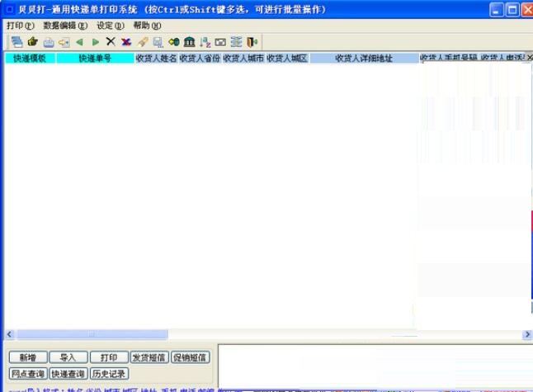533x392 pixels.
Task: Click the red-blue X delete-all icon
Action: 126,42
